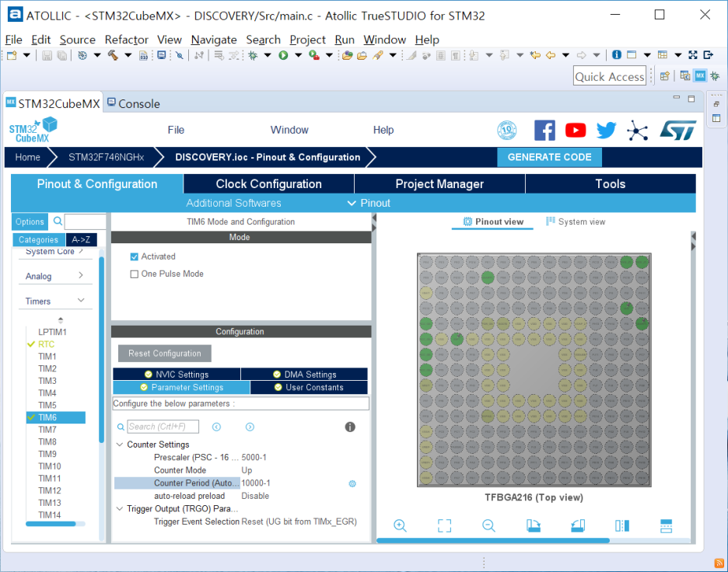
Task: Click the Options button
Action: 30,221
